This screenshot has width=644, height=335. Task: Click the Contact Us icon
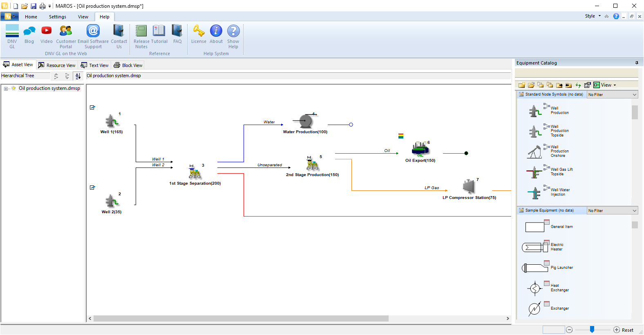click(x=119, y=36)
